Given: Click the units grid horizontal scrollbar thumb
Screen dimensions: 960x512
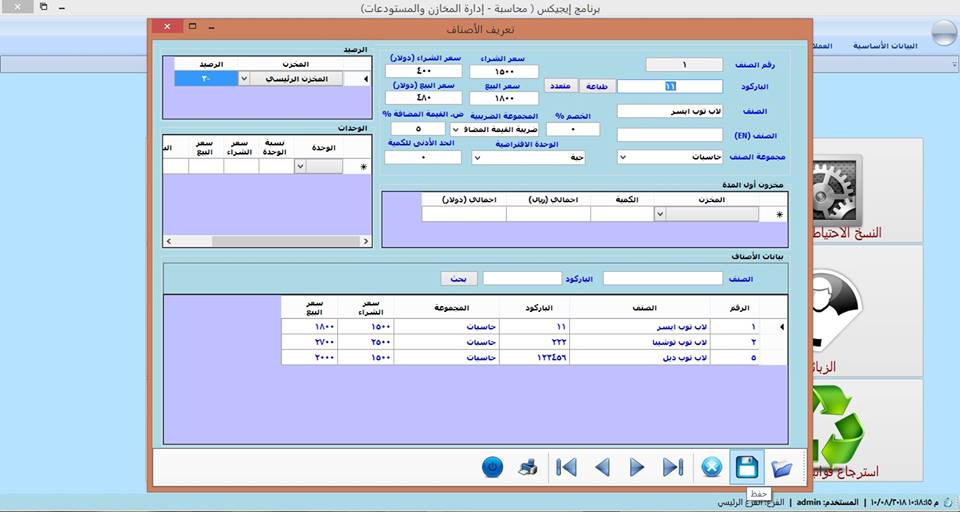Looking at the screenshot, I should pos(285,242).
